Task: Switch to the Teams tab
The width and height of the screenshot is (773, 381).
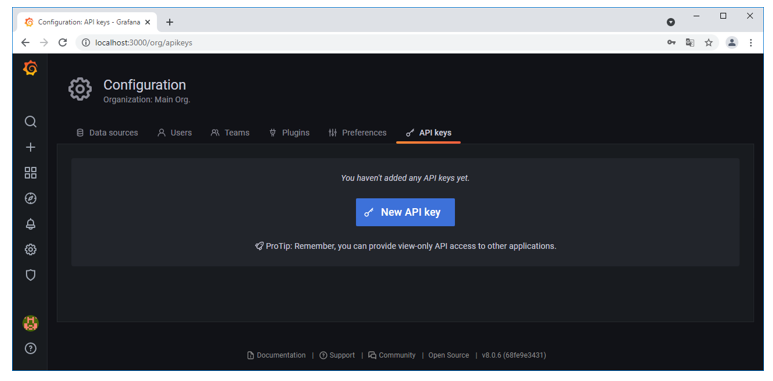Action: [x=230, y=133]
